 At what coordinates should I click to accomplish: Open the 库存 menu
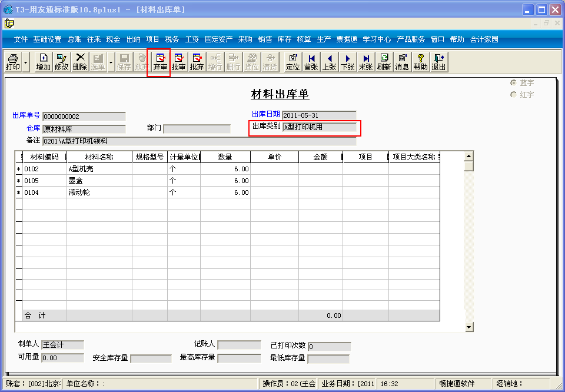coord(284,39)
